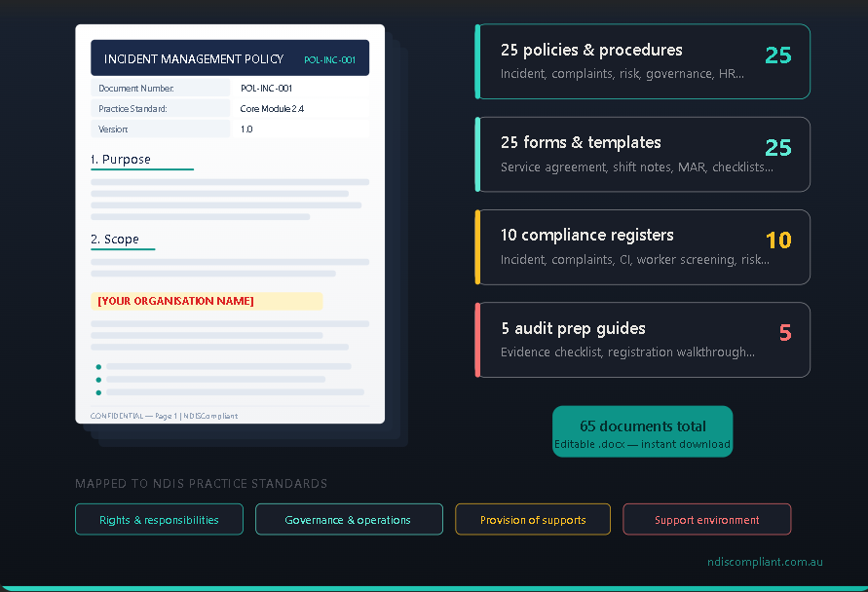Viewport: 868px width, 592px height.
Task: Select the Support environment tag
Action: coord(707,520)
